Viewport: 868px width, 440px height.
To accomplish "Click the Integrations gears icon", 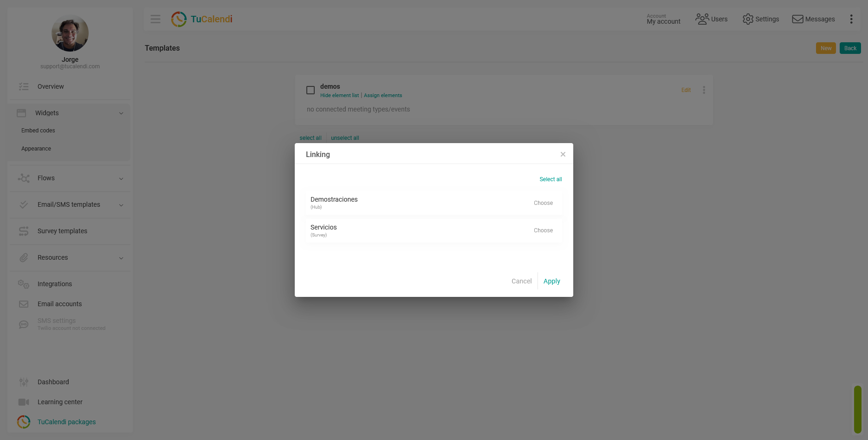I will tap(24, 284).
